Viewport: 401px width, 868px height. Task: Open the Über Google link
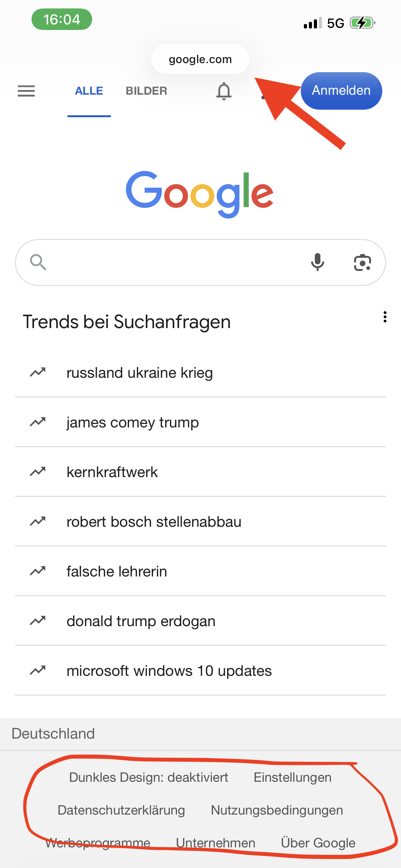[x=318, y=843]
